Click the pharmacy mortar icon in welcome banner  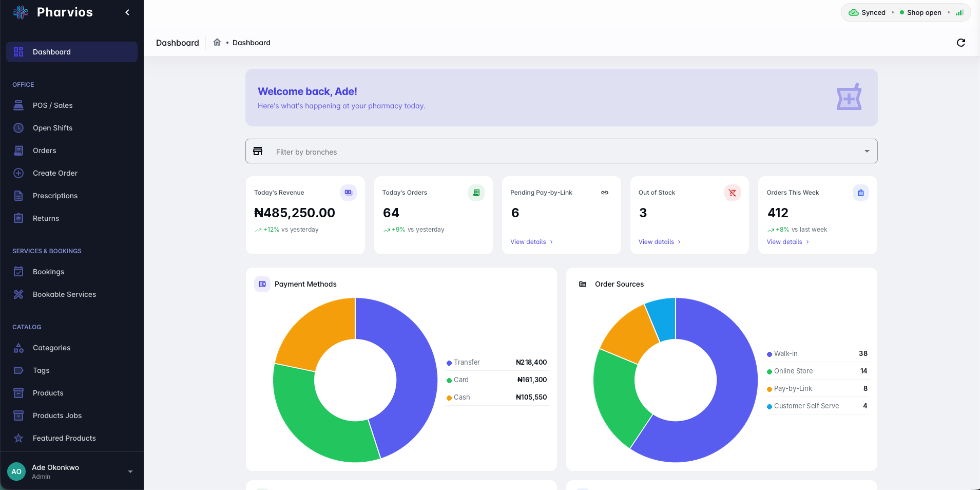[x=849, y=97]
